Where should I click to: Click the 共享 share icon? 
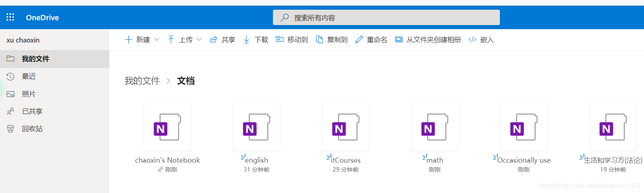(x=214, y=39)
